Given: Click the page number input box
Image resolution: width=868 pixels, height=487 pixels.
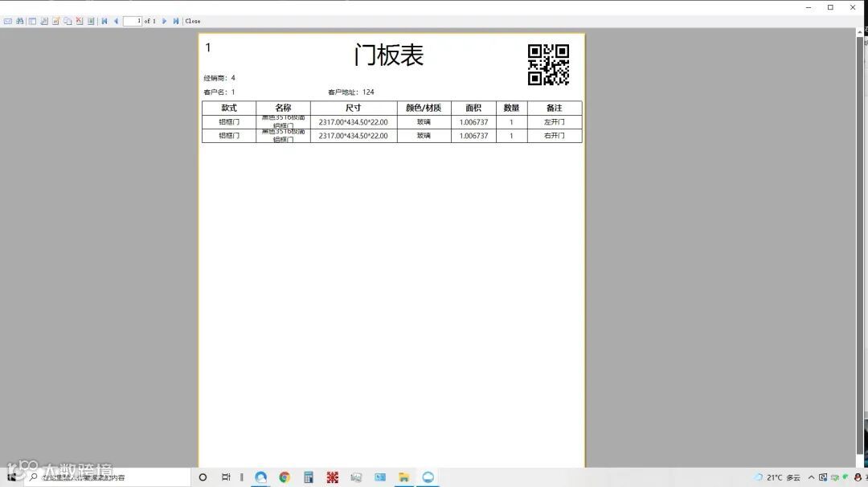Looking at the screenshot, I should click(x=133, y=21).
